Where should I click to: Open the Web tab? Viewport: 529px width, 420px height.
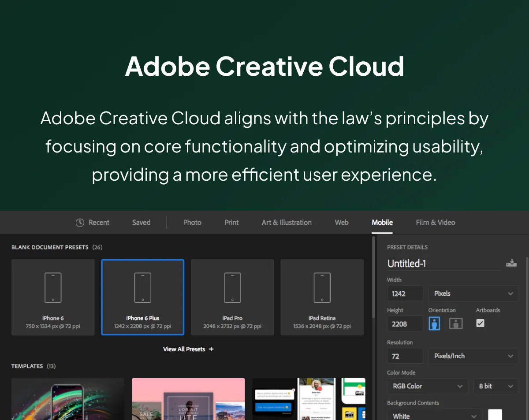pos(342,223)
